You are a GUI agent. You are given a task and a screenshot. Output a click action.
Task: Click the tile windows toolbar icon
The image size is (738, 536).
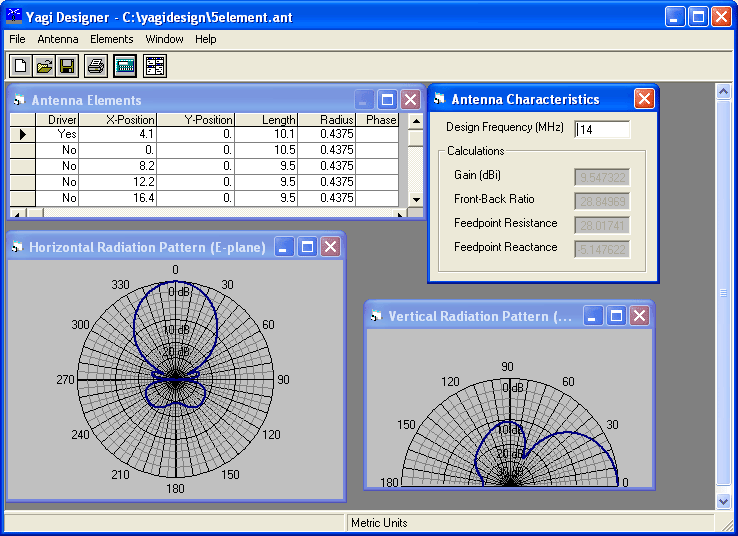155,66
